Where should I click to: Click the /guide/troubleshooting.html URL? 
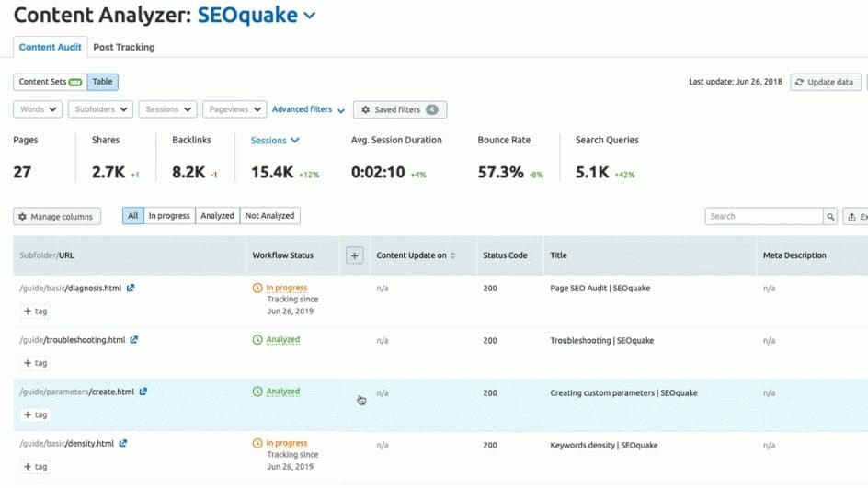pos(73,340)
